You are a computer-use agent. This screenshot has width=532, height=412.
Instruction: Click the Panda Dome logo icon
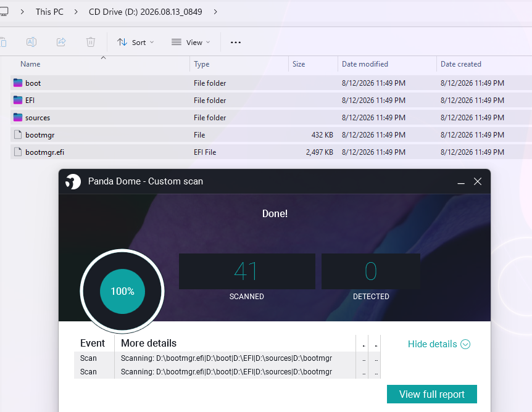(73, 182)
